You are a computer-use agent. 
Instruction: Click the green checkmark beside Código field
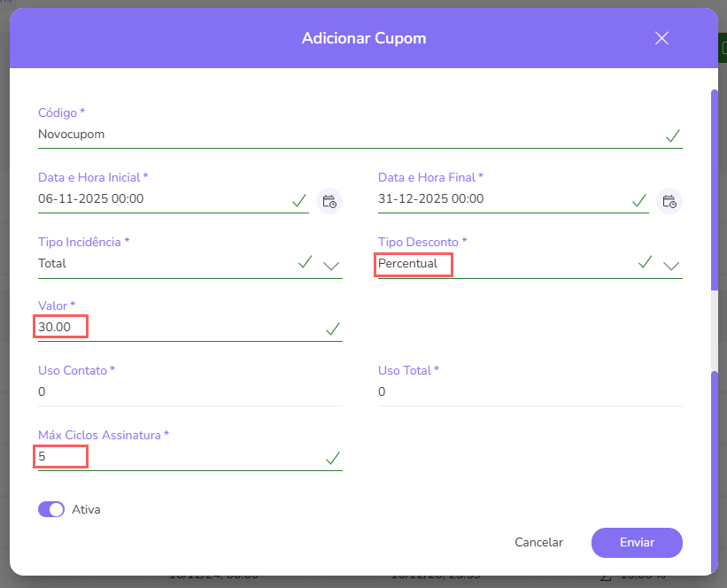tap(673, 135)
